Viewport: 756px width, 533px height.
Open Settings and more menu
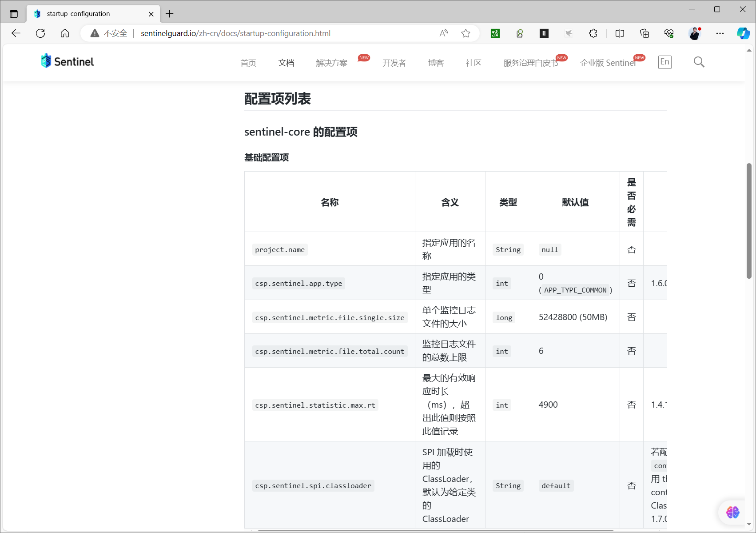(720, 33)
